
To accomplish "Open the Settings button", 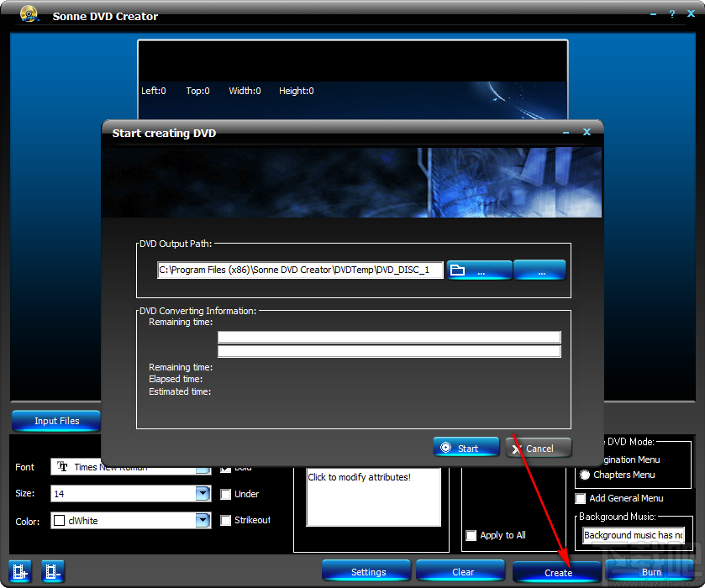I will click(x=366, y=570).
